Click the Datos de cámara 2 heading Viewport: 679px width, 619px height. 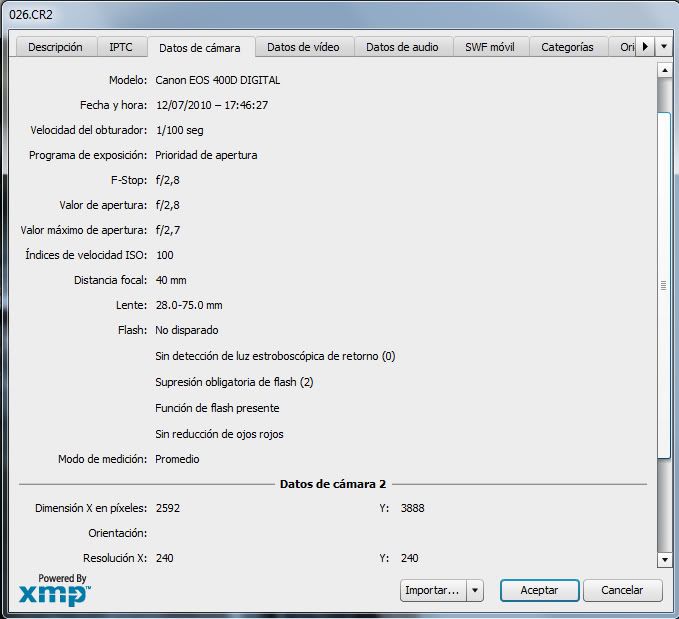[333, 484]
